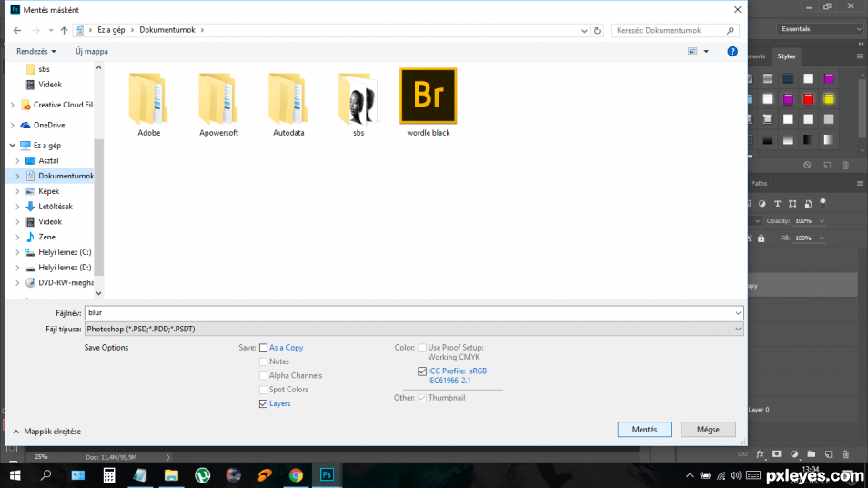
Task: Open the Adobe folder
Action: [x=149, y=105]
